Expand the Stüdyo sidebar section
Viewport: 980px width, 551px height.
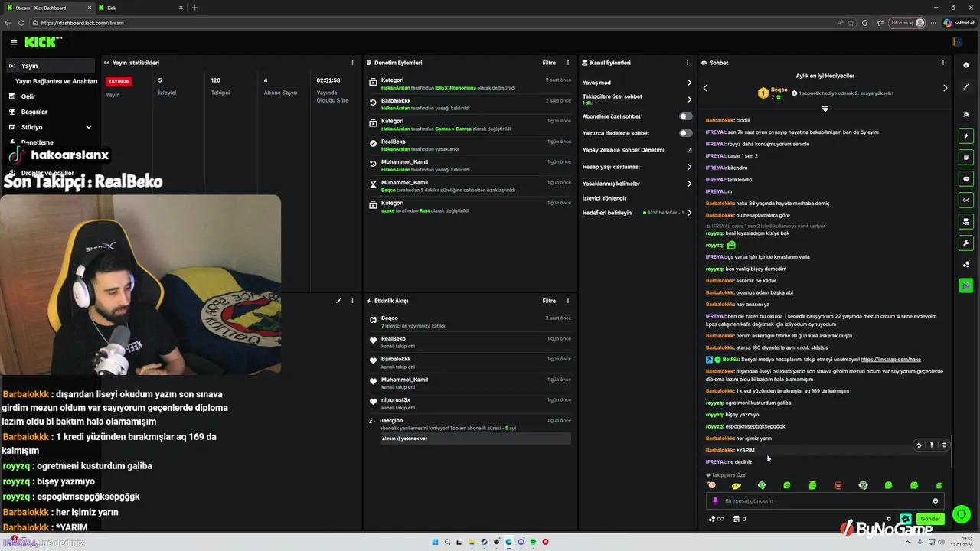[x=88, y=127]
